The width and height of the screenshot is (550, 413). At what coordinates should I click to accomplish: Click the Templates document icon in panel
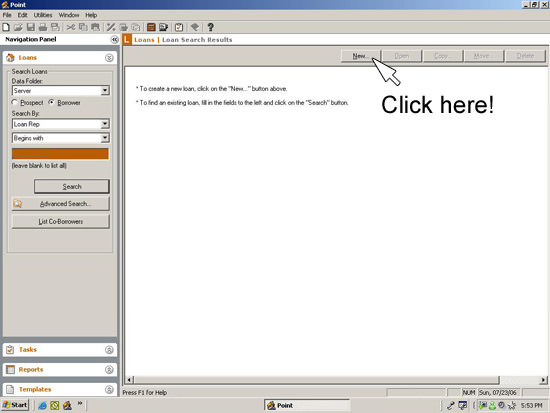pyautogui.click(x=10, y=389)
